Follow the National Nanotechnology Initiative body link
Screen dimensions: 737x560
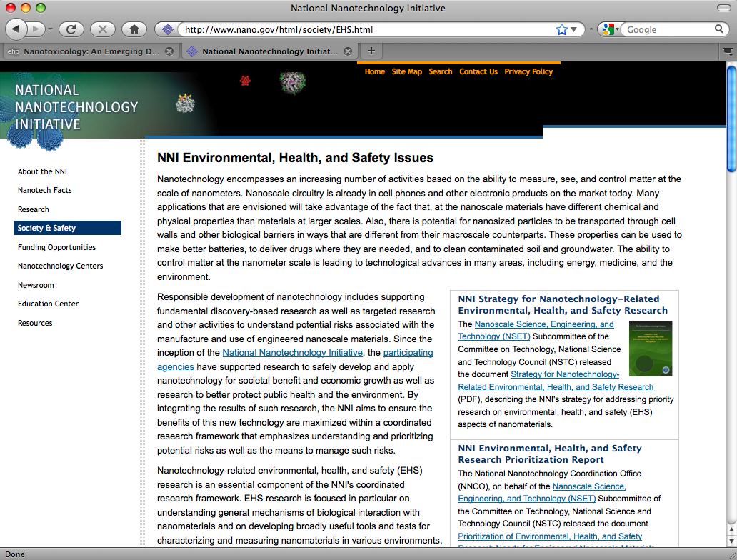click(x=292, y=353)
